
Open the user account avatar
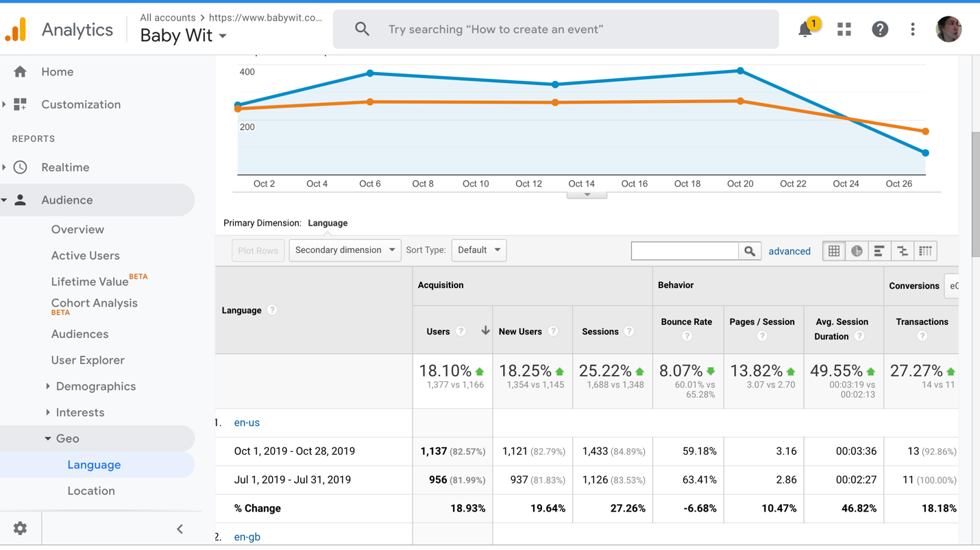(949, 29)
